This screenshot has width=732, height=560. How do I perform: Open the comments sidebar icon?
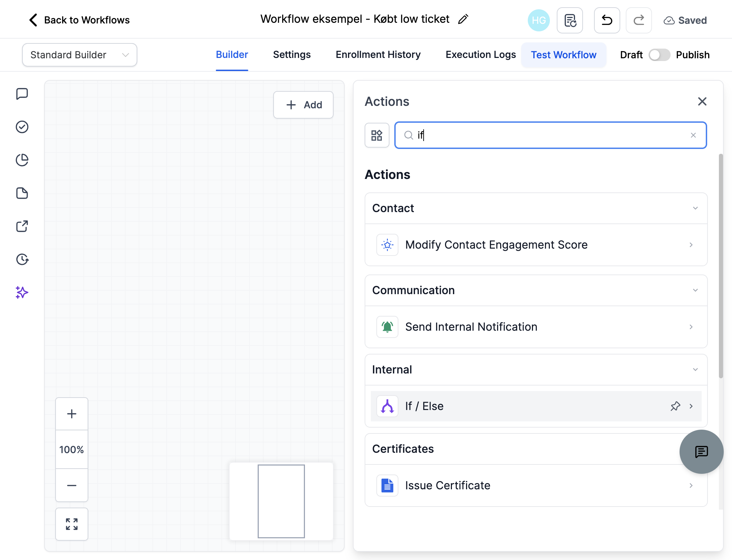22,94
